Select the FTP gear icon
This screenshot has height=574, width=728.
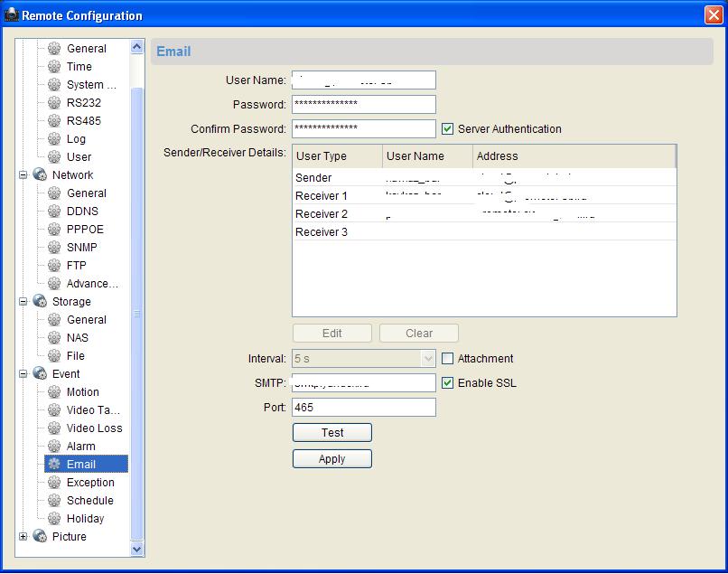[x=54, y=266]
